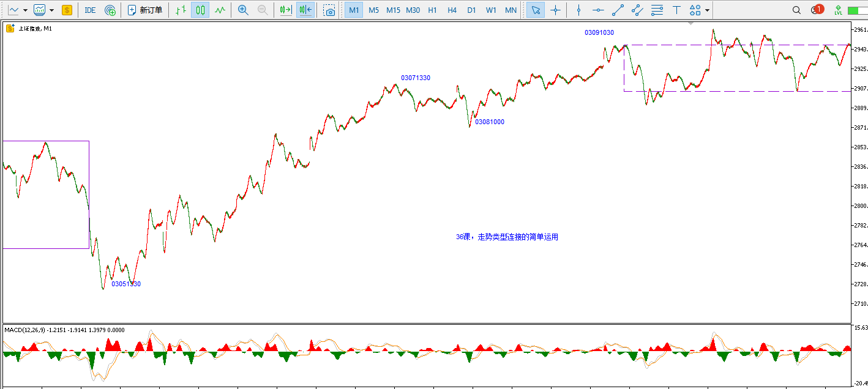Expand the shapes objects dropdown
The image size is (868, 389).
(x=708, y=10)
